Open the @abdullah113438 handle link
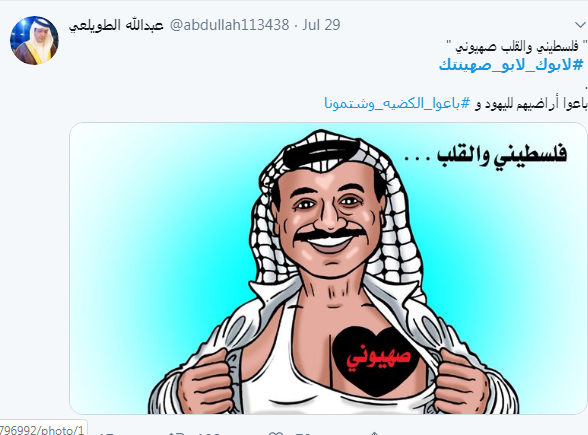Viewport: 588px width, 435px height. [x=230, y=25]
